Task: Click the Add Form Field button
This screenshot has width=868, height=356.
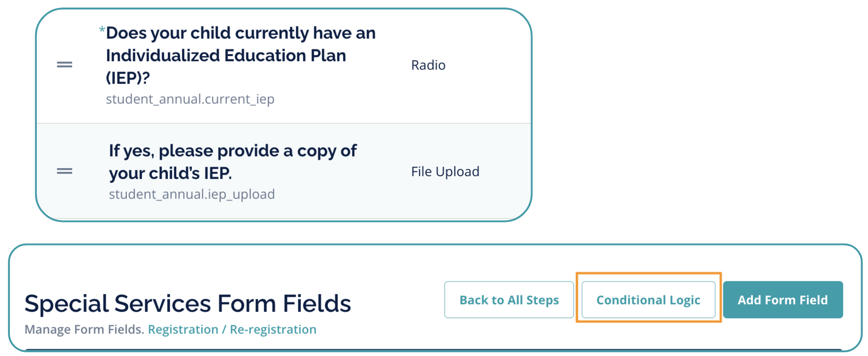Action: [x=782, y=300]
